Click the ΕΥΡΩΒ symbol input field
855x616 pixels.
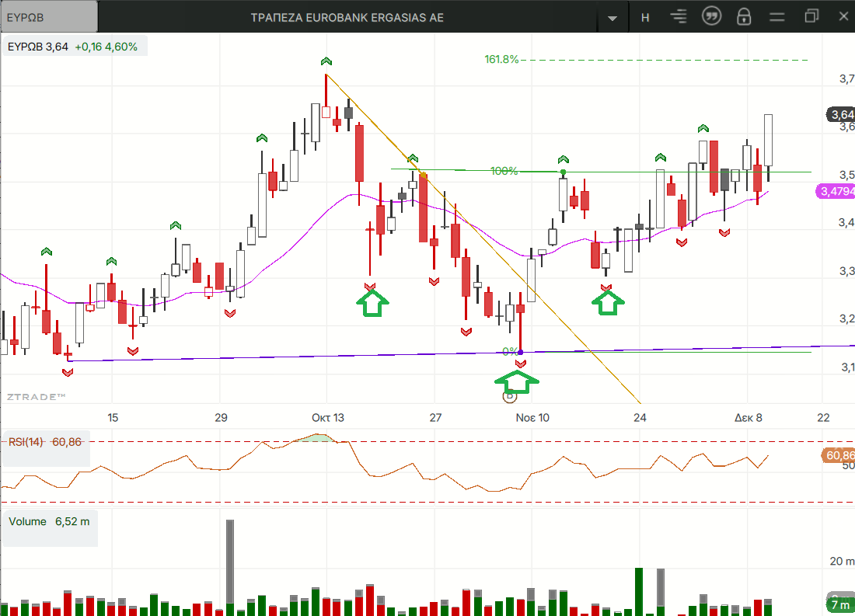(x=50, y=17)
